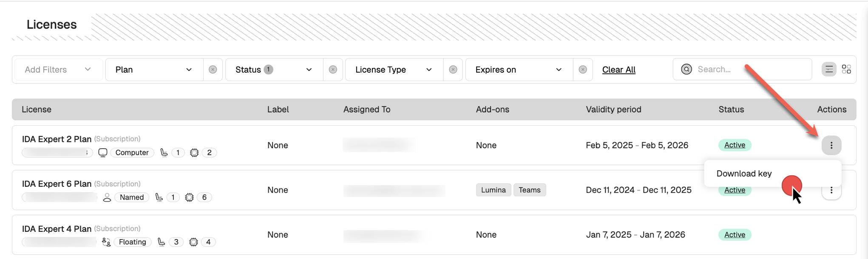Screen dimensions: 868x259
Task: Click the search magnifier icon
Action: 686,69
